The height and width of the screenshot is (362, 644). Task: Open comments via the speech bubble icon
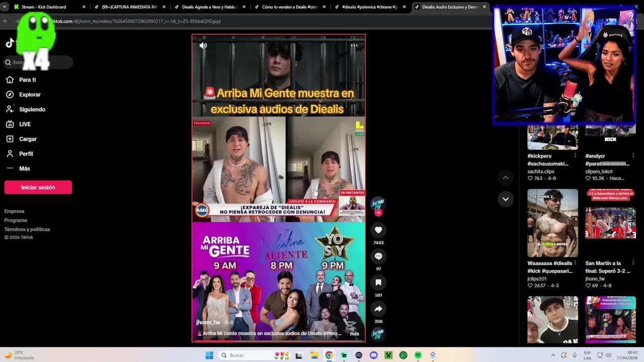tap(378, 256)
